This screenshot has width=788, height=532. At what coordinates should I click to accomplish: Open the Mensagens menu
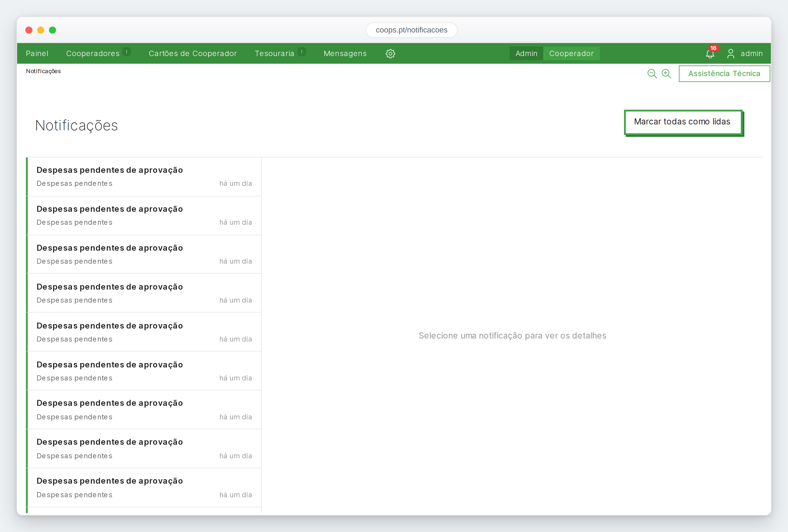(345, 54)
